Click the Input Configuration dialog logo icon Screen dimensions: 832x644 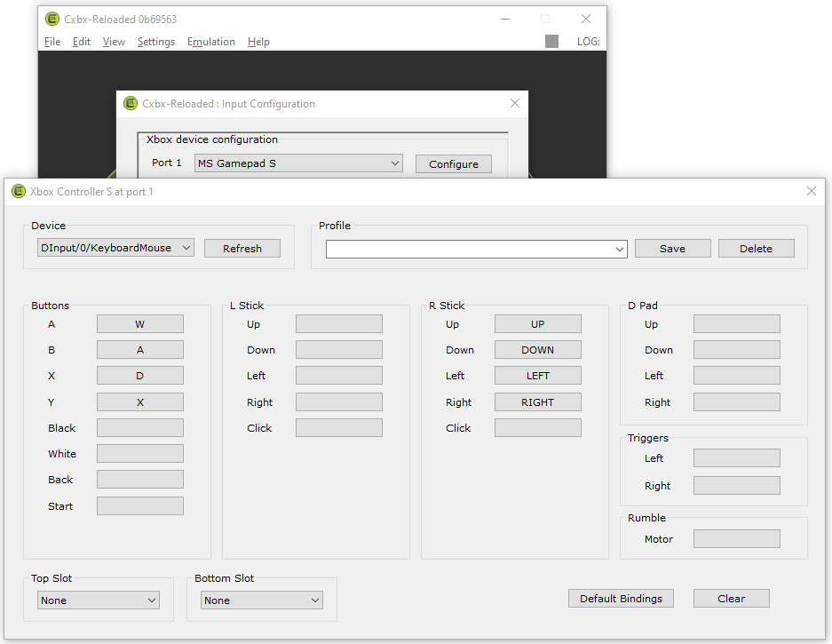tap(130, 104)
